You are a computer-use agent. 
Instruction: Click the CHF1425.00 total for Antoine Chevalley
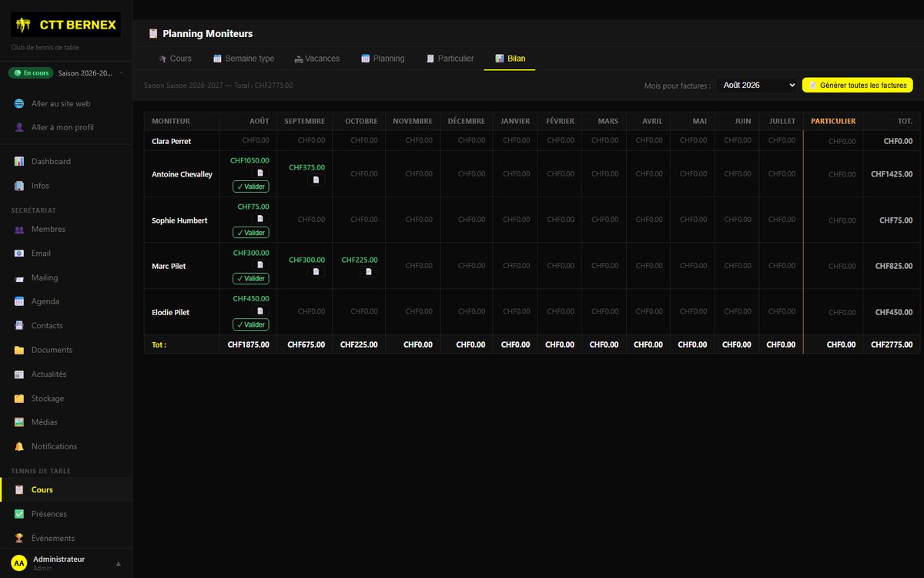[892, 174]
